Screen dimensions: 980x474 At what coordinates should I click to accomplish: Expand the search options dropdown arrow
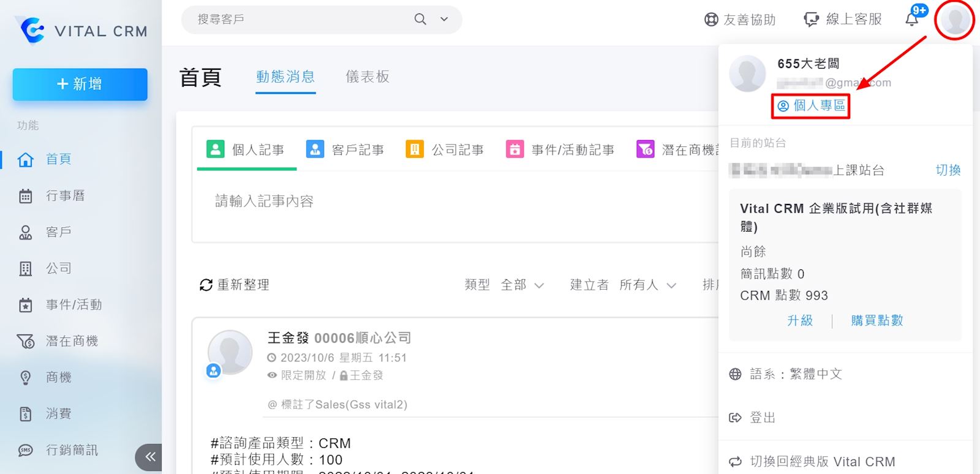(444, 20)
